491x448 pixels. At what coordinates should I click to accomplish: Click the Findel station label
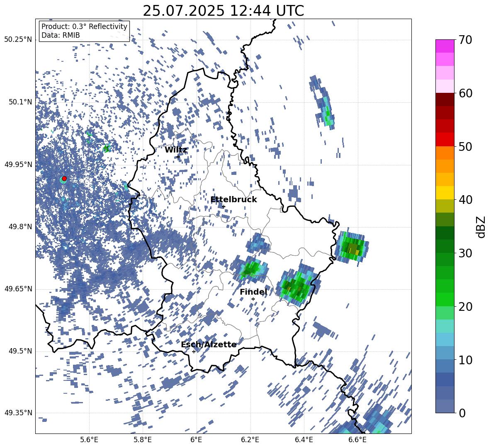[x=253, y=292]
